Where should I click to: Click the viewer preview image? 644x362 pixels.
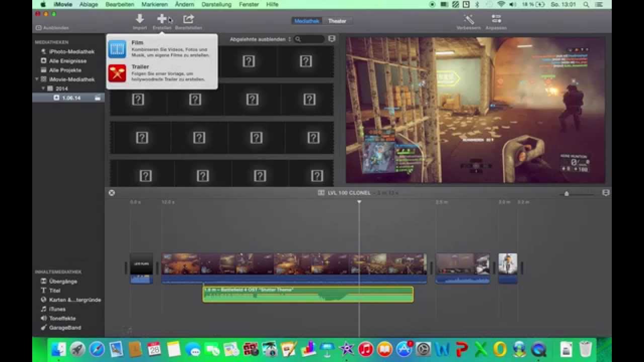point(475,110)
